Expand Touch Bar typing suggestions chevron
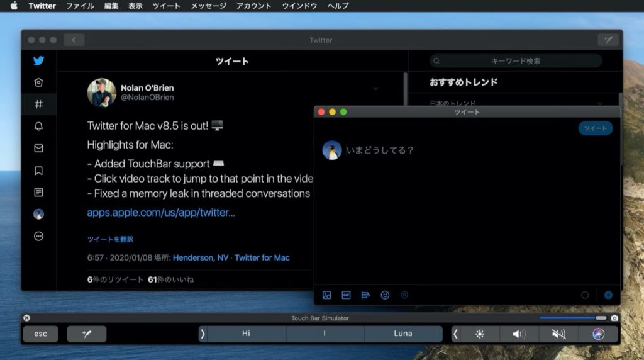 [203, 334]
